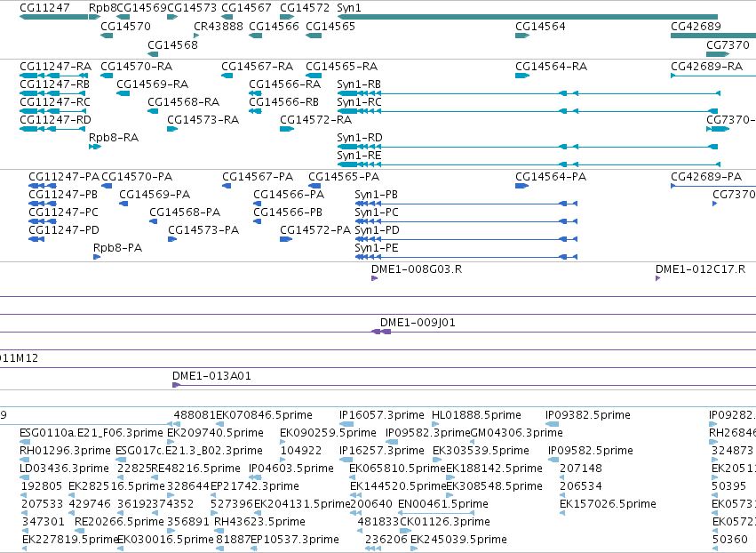The image size is (756, 553).
Task: Select transcript CG14568-RA
Action: pyautogui.click(x=184, y=102)
